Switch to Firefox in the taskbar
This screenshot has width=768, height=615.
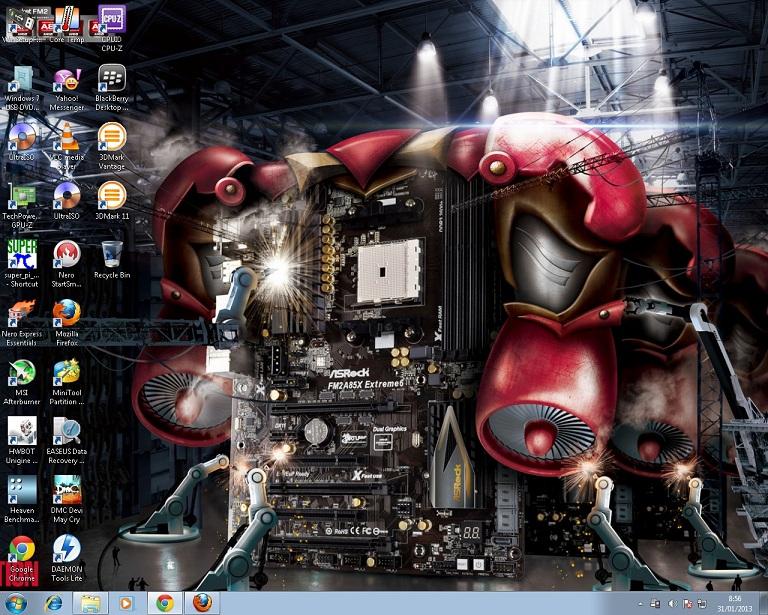[x=202, y=603]
